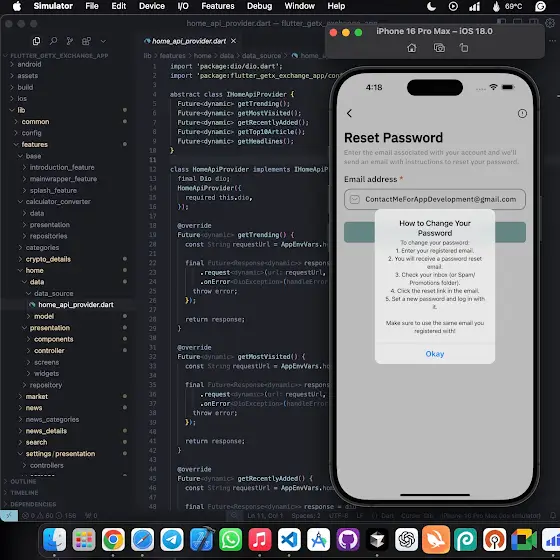Close the home_api_provider.dart tab

tap(234, 41)
